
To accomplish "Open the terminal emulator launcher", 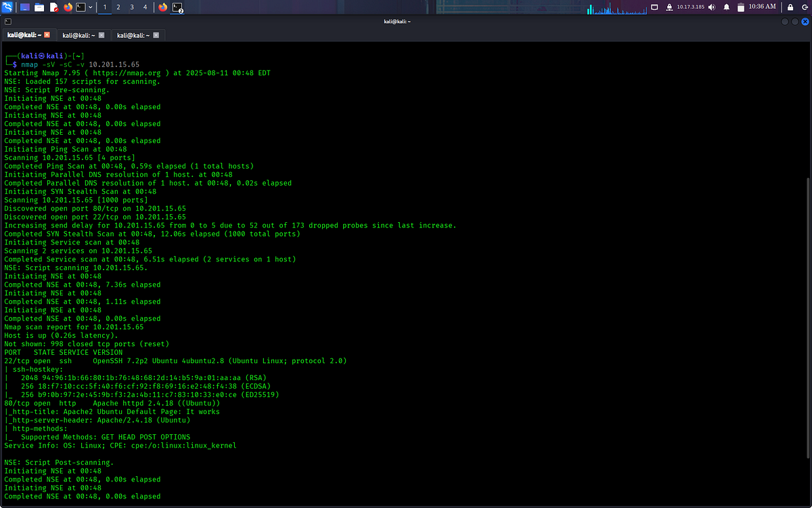I will coord(81,7).
